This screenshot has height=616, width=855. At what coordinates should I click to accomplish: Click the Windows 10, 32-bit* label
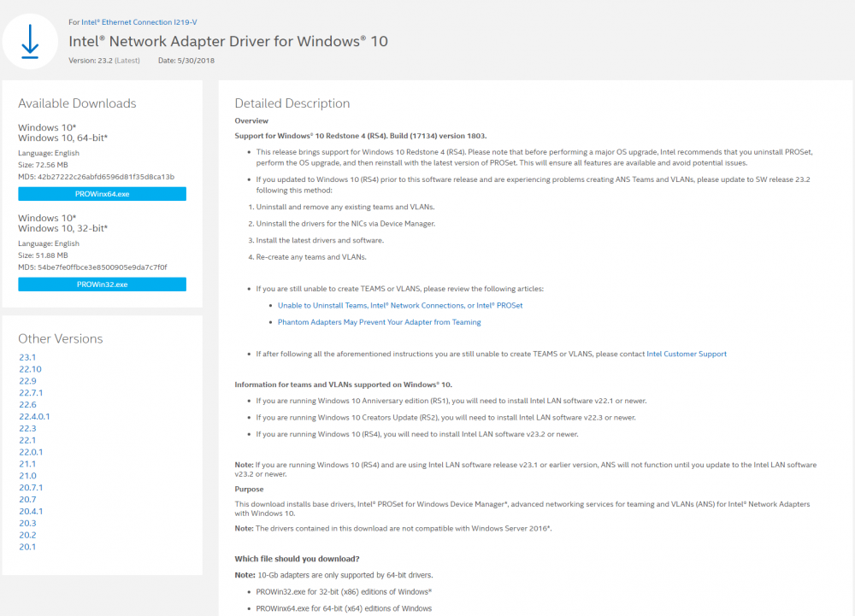pos(62,229)
